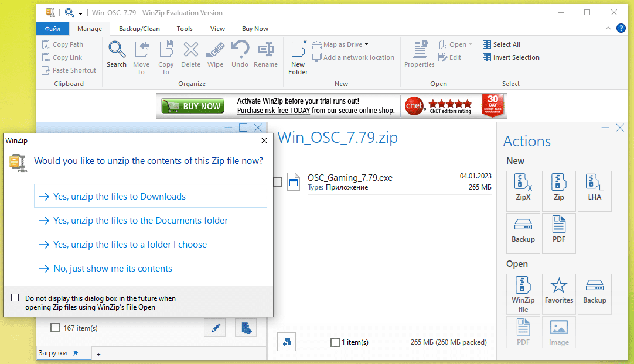Minimize the Actions pane
634x364 pixels.
pos(605,128)
